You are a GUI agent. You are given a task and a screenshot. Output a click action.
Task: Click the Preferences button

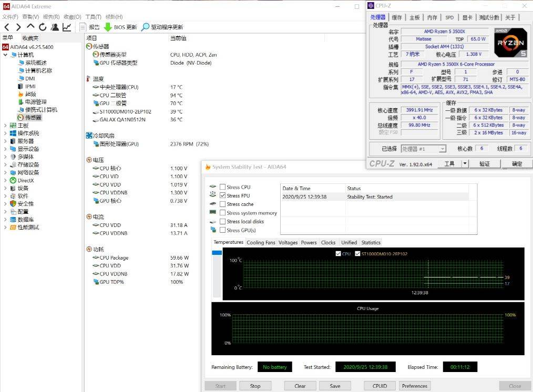point(414,386)
